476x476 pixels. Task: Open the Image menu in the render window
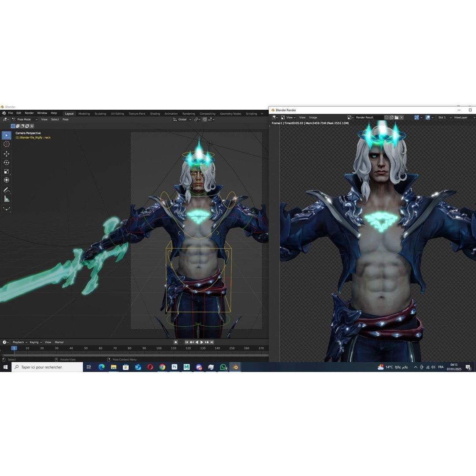[313, 118]
